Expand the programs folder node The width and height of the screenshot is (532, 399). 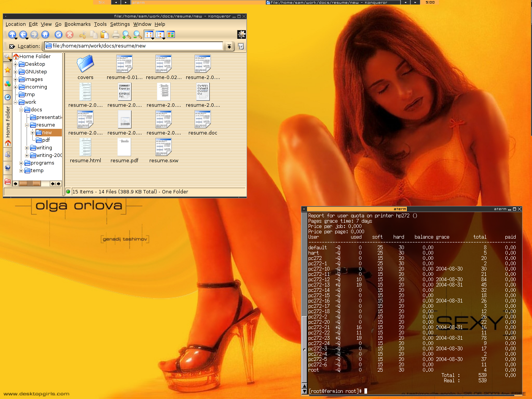point(21,163)
